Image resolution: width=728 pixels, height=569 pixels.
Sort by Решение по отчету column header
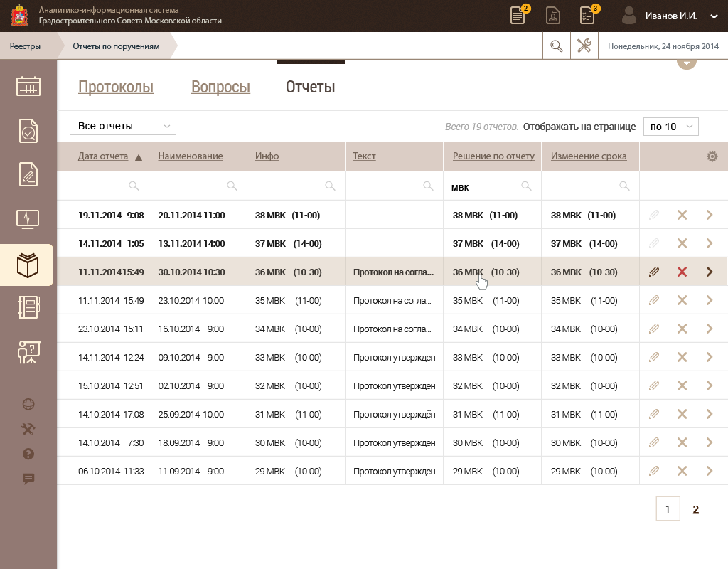tap(493, 156)
